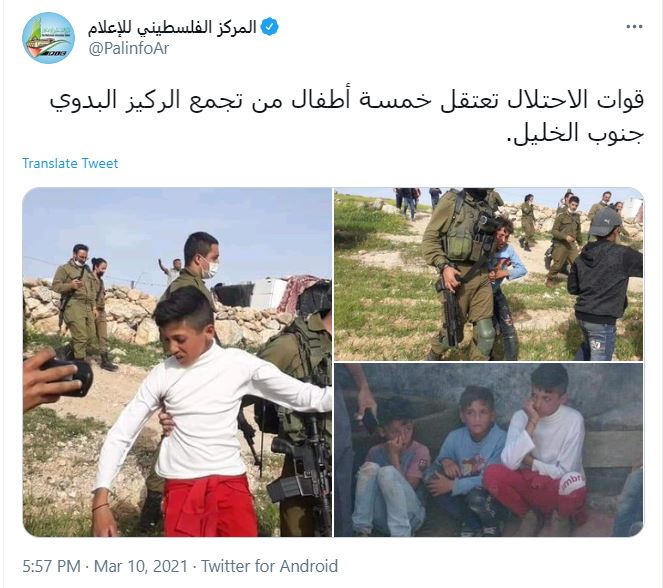
Task: Open the three-dot more options menu
Action: (634, 27)
